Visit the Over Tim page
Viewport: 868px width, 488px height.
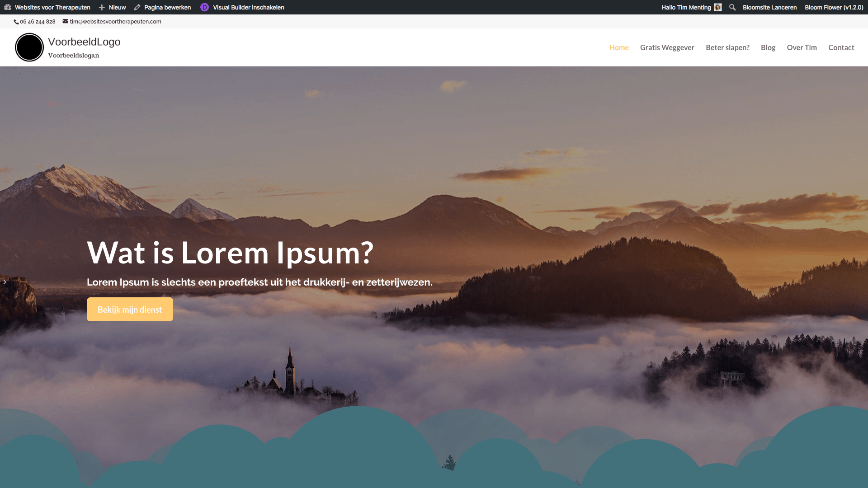pyautogui.click(x=802, y=47)
